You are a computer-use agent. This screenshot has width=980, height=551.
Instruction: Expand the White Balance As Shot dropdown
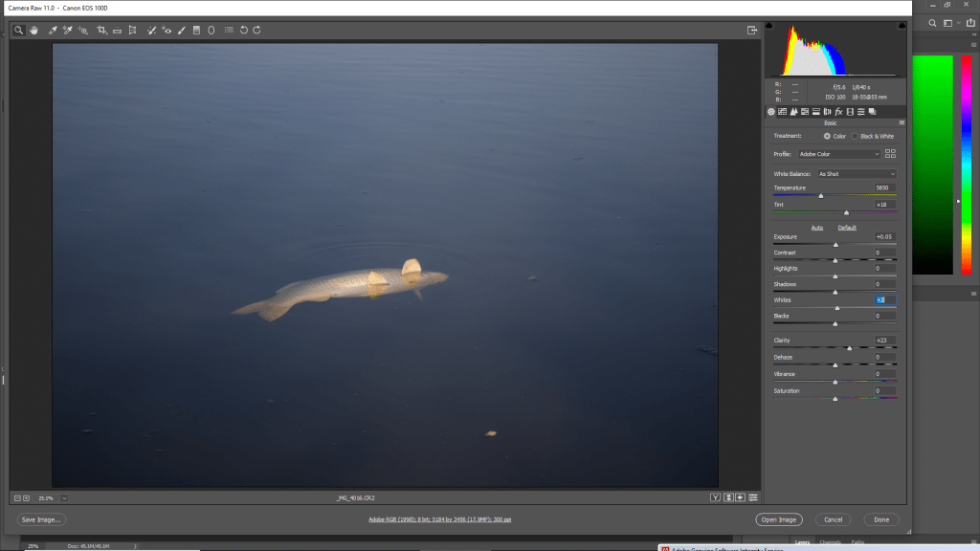coord(856,174)
